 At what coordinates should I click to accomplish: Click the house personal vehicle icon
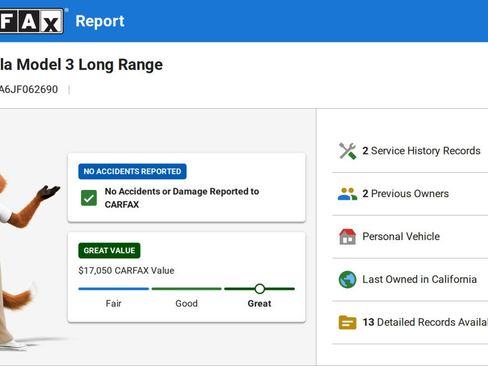[347, 237]
